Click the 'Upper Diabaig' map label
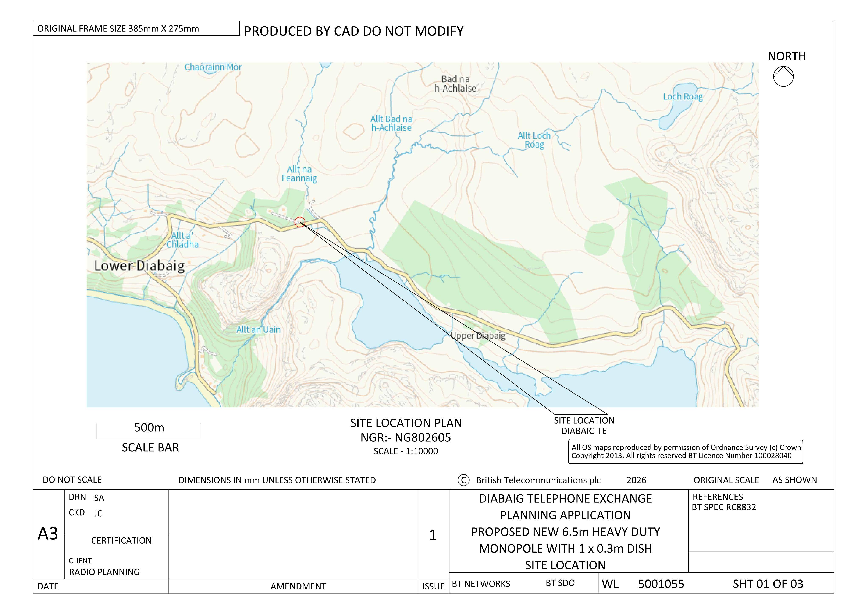The width and height of the screenshot is (868, 614). pyautogui.click(x=478, y=336)
